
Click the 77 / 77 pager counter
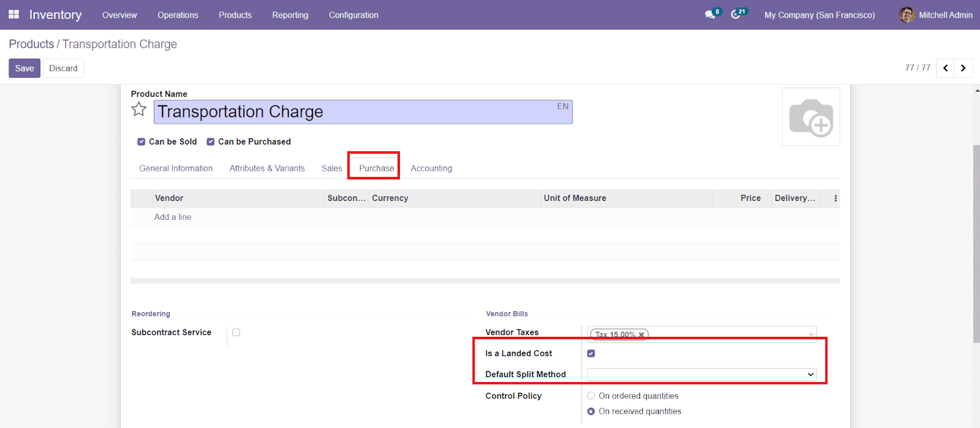[x=918, y=68]
